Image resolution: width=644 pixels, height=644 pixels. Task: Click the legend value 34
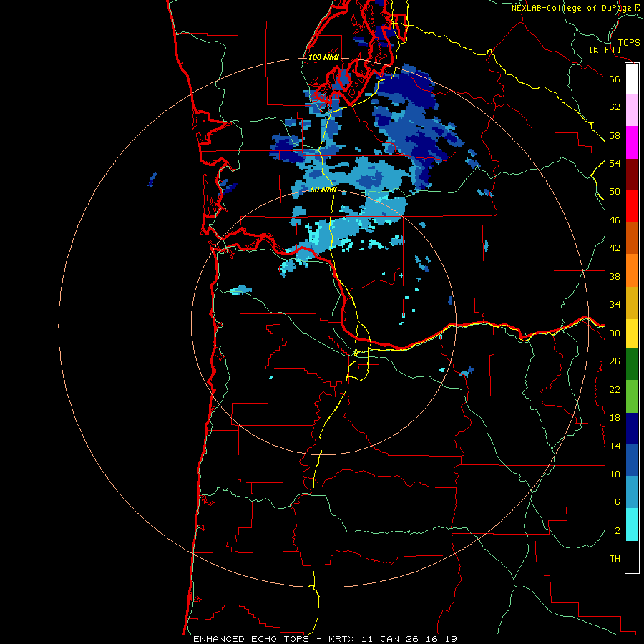[615, 305]
